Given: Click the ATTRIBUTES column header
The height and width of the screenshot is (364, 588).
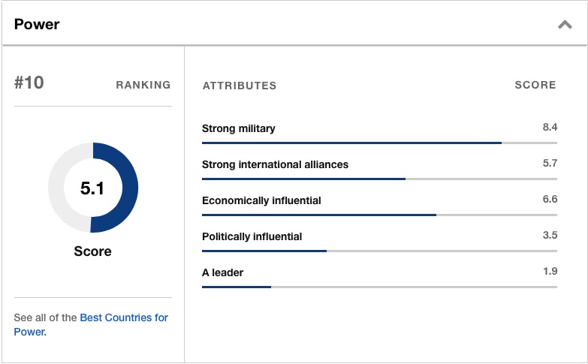Looking at the screenshot, I should point(240,86).
